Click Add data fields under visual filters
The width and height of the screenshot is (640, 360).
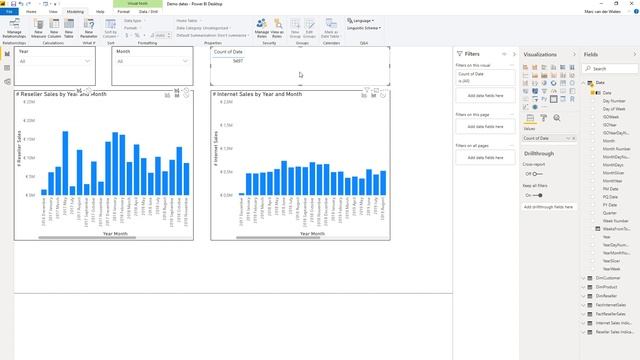pos(485,96)
